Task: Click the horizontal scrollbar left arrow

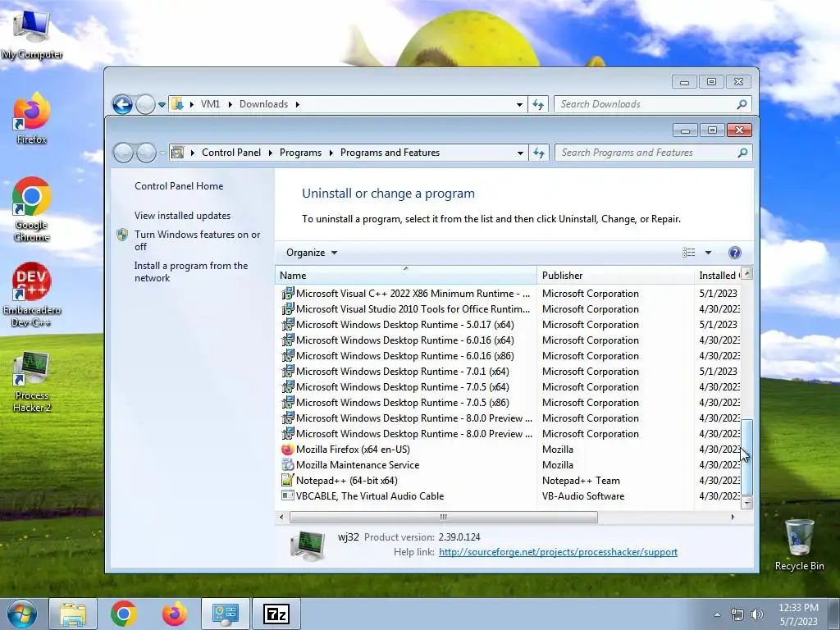Action: click(282, 517)
